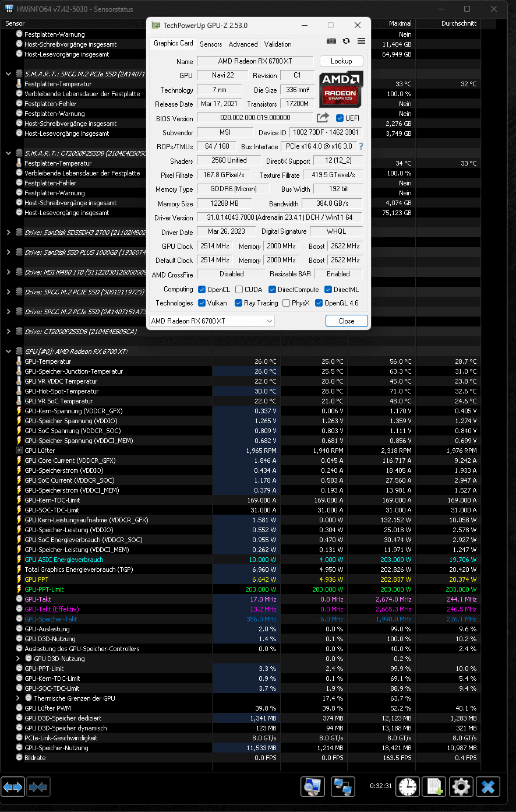Click the GPU-Z title bar app icon
The image size is (516, 812).
pyautogui.click(x=155, y=26)
